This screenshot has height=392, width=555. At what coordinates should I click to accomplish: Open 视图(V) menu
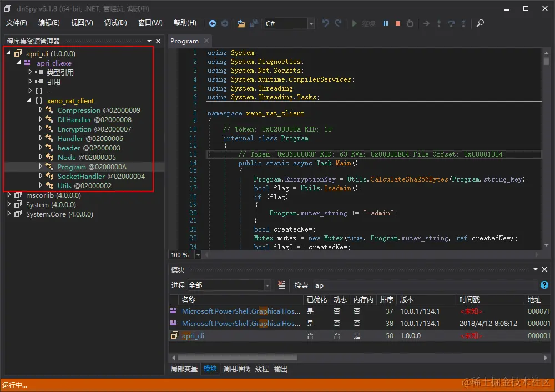tap(82, 23)
